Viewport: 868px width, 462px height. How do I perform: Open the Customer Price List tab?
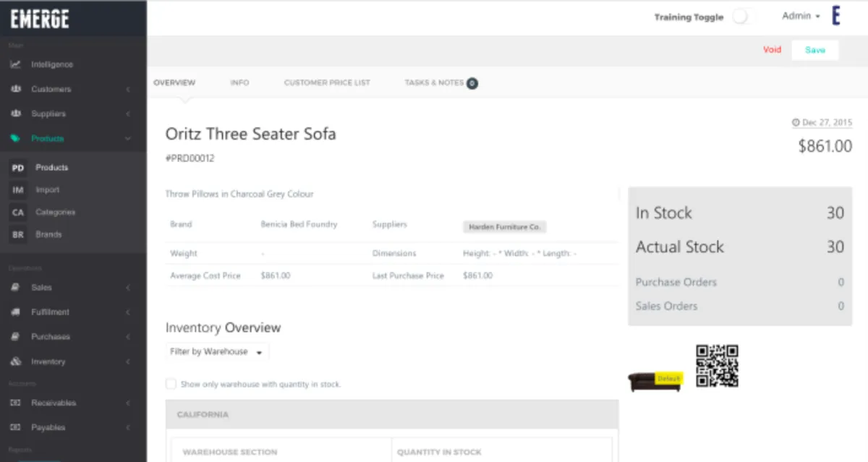pyautogui.click(x=327, y=82)
